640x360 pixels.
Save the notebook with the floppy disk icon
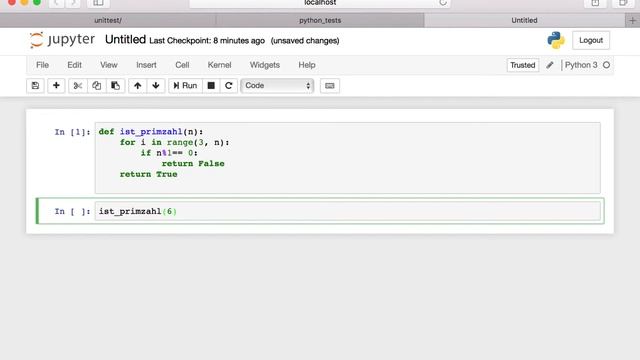[36, 86]
